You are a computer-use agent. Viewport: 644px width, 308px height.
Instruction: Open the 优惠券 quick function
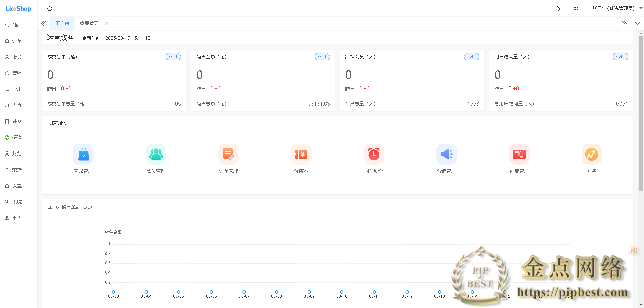(x=301, y=158)
